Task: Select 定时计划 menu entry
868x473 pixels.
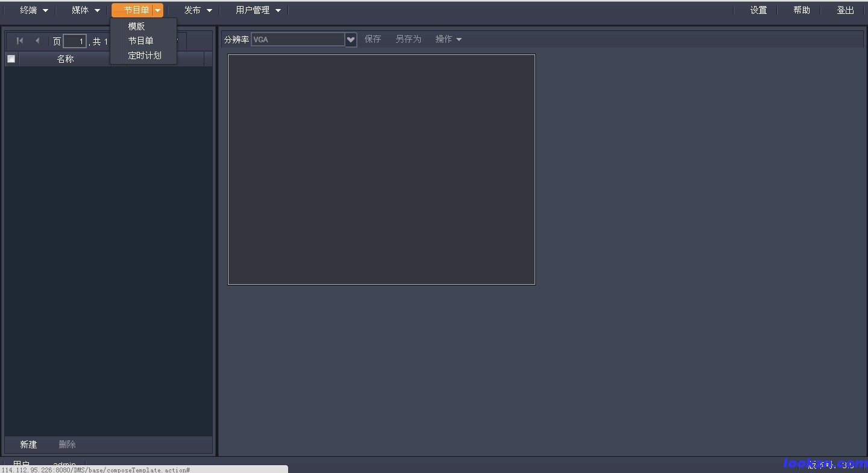Action: pyautogui.click(x=145, y=56)
